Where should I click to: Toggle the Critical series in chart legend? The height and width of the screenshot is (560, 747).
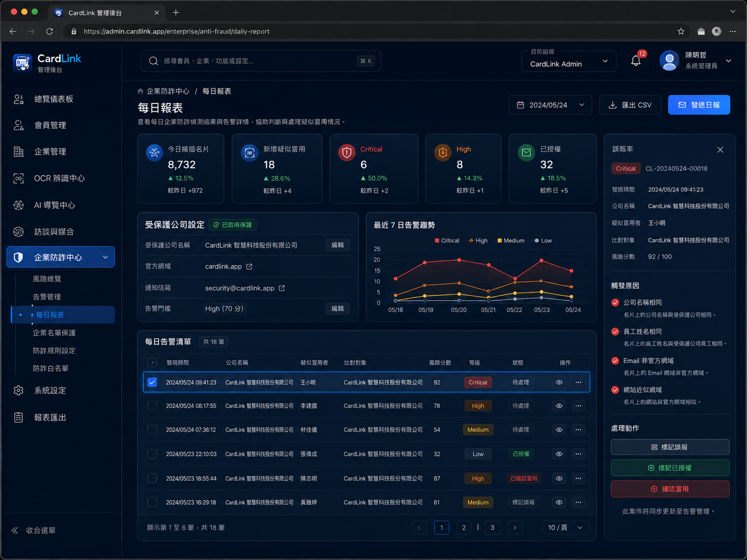tap(447, 241)
